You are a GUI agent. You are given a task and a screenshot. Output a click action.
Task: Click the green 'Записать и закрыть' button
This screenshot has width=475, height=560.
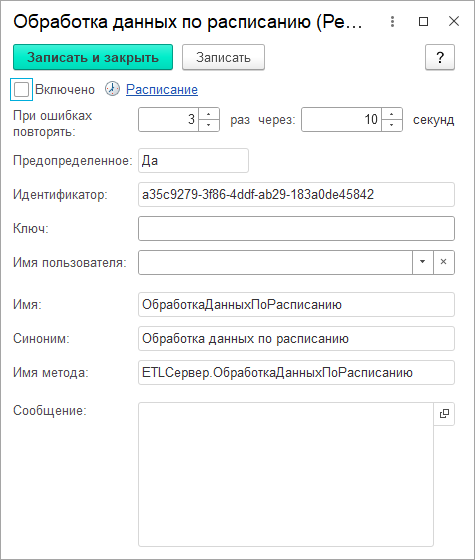(x=93, y=57)
